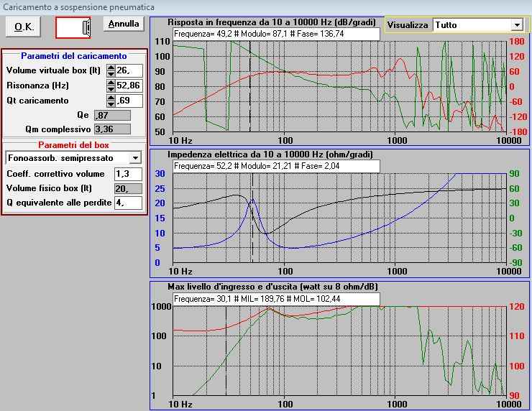Screen dimensions: 532x411
Task: Click the Risonanza value field 52,86
Action: [129, 86]
